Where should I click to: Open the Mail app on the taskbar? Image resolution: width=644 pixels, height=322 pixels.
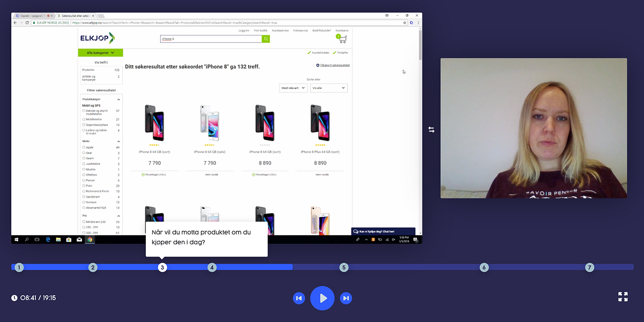coord(79,239)
